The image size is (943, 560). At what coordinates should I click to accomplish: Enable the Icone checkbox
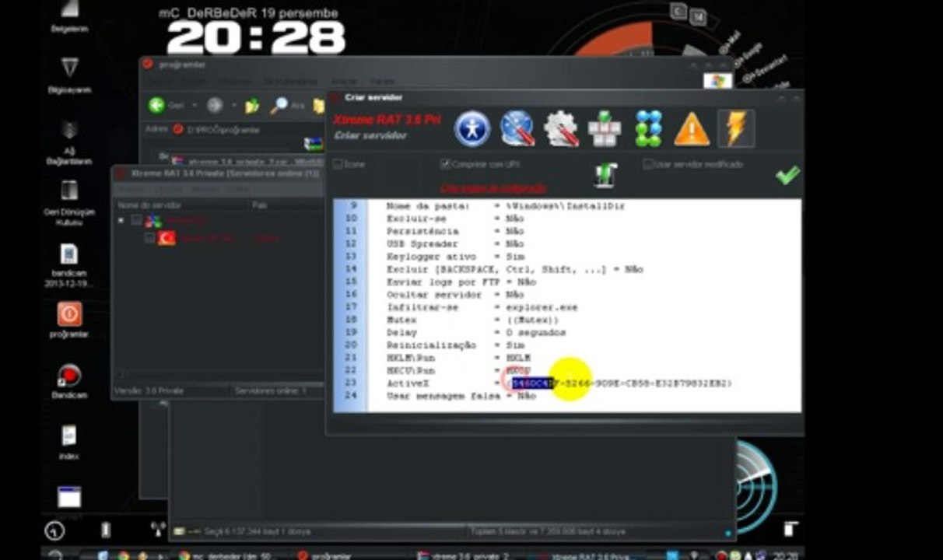(x=338, y=164)
